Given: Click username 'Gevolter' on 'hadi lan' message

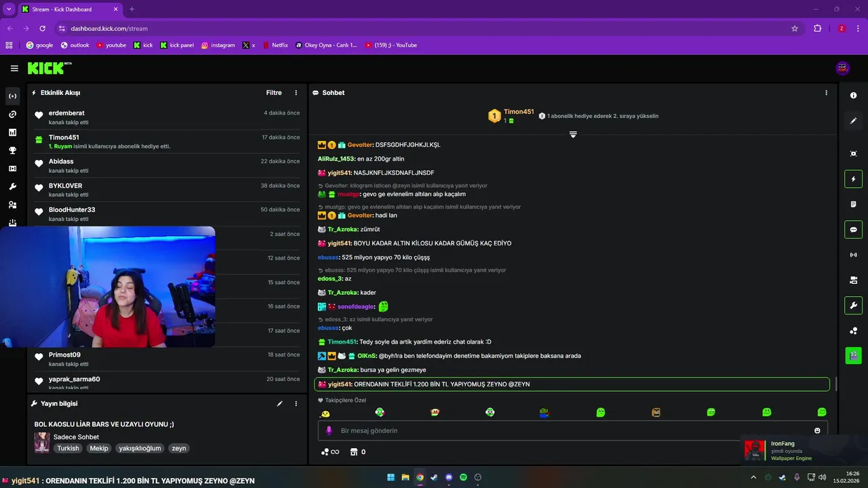Looking at the screenshot, I should click(x=360, y=216).
